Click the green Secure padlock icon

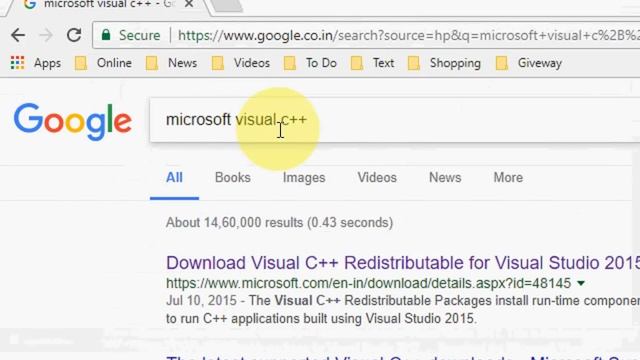tap(106, 35)
